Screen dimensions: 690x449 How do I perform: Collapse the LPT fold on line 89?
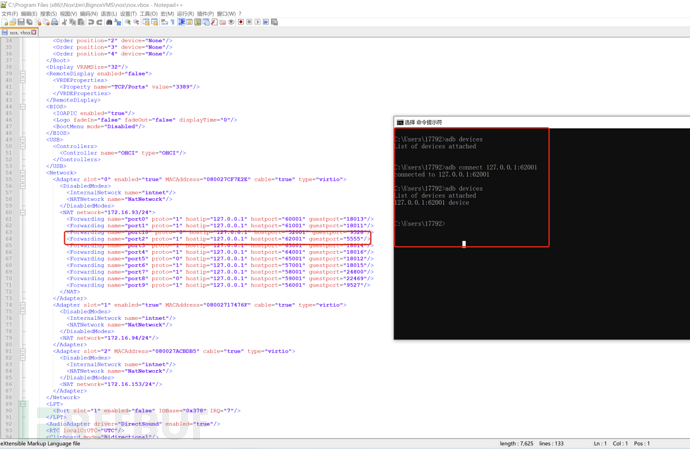(x=23, y=404)
